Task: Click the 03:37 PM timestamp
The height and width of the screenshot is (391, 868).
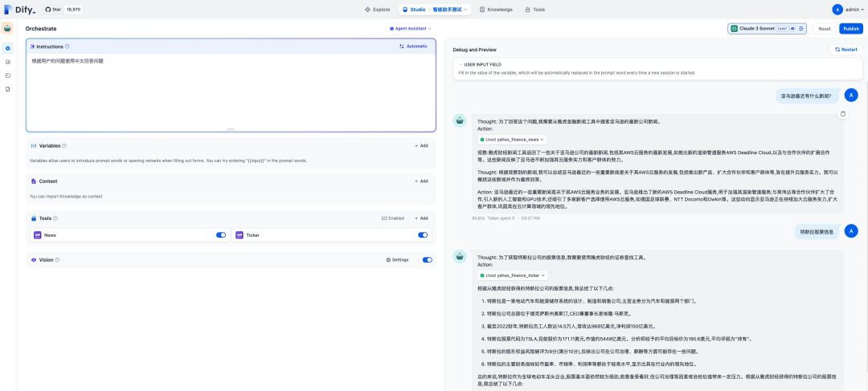Action: (530, 218)
